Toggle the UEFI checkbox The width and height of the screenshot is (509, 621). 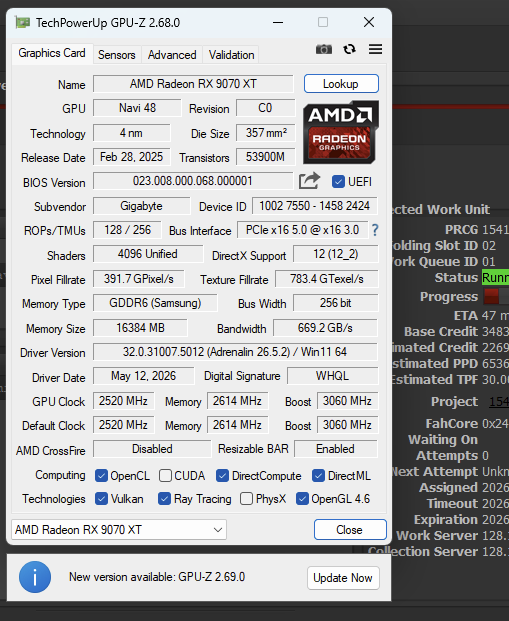(338, 182)
